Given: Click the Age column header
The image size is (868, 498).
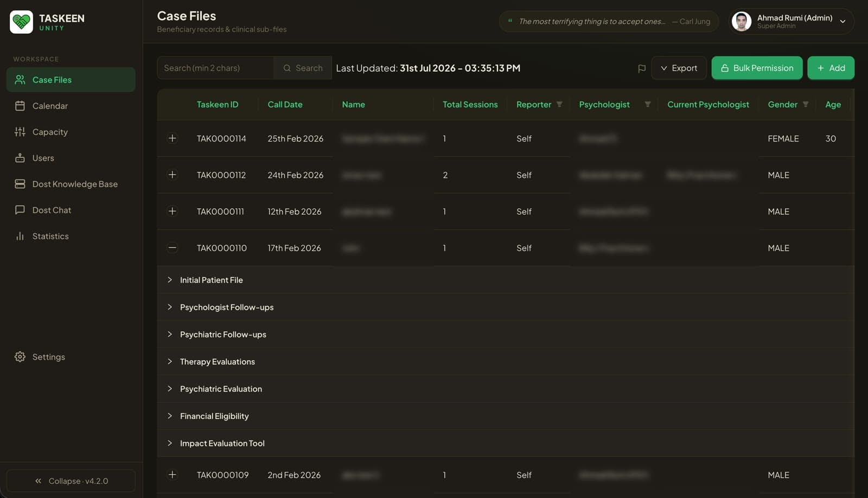Looking at the screenshot, I should pos(833,104).
